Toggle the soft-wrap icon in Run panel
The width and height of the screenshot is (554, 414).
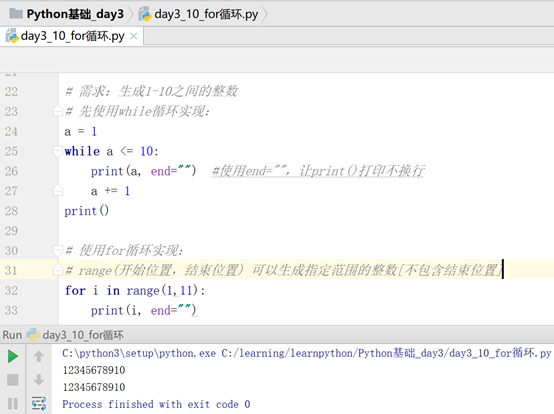coord(39,403)
